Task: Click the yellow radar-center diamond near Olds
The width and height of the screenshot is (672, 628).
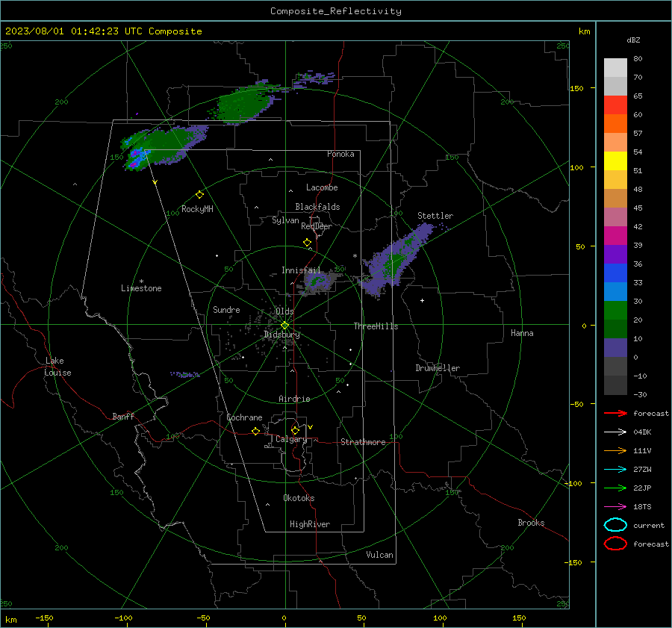Action: click(284, 326)
